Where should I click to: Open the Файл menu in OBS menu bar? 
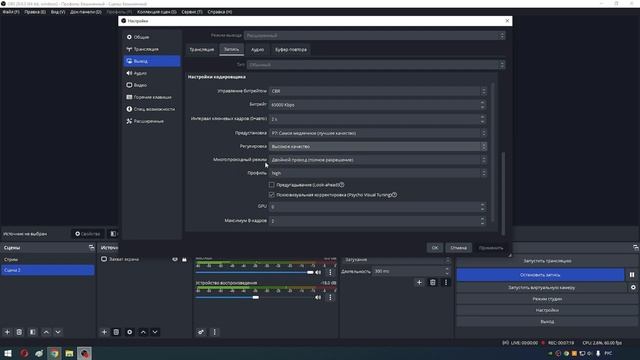coord(11,12)
